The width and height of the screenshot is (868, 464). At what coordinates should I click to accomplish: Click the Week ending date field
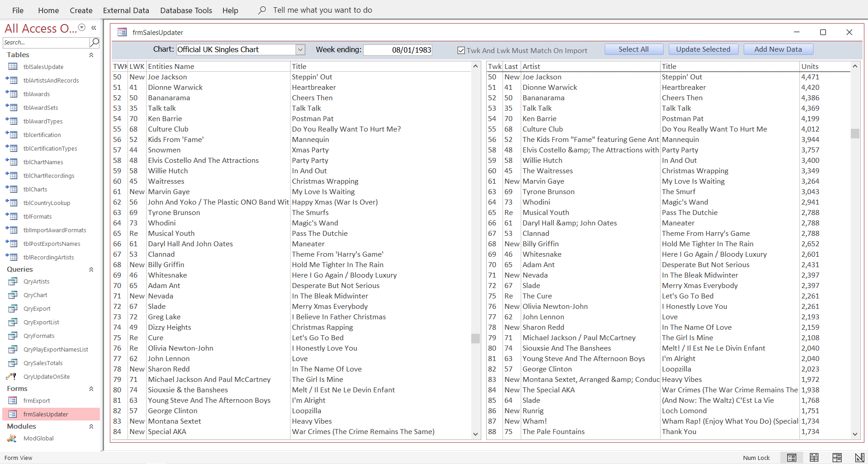point(398,50)
